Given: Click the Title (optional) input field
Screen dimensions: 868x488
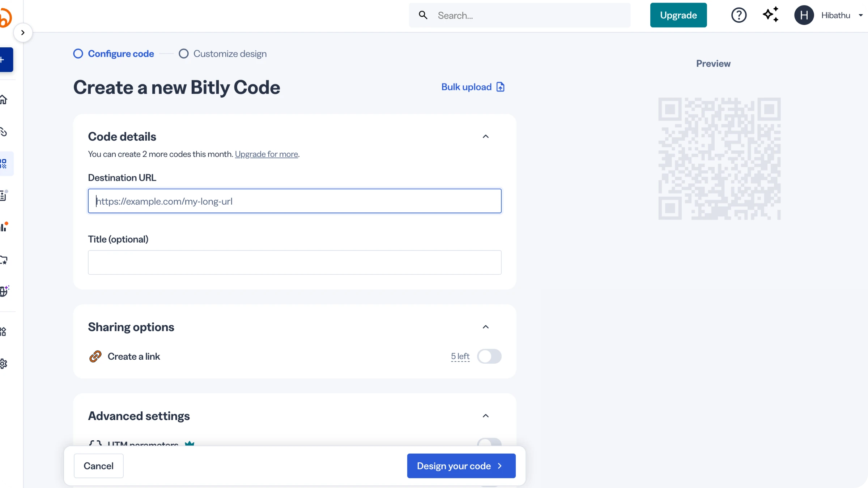Looking at the screenshot, I should point(295,262).
